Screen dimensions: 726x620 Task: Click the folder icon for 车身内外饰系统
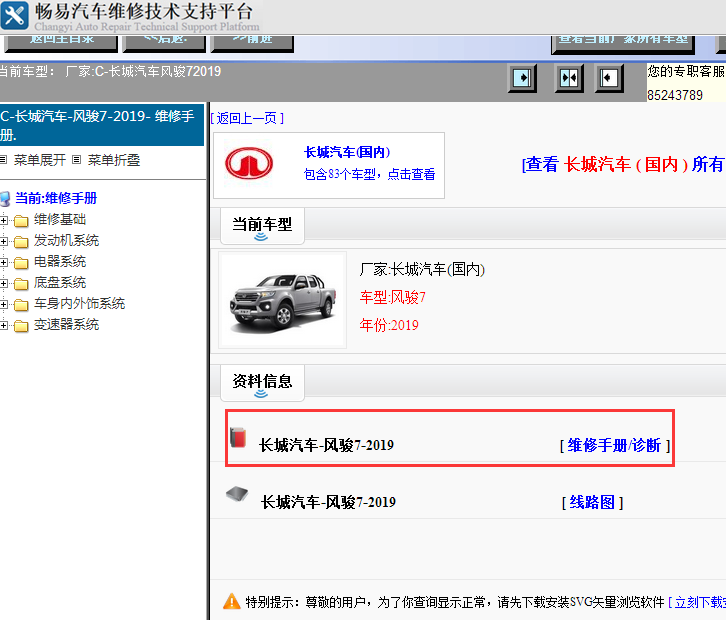click(x=21, y=305)
